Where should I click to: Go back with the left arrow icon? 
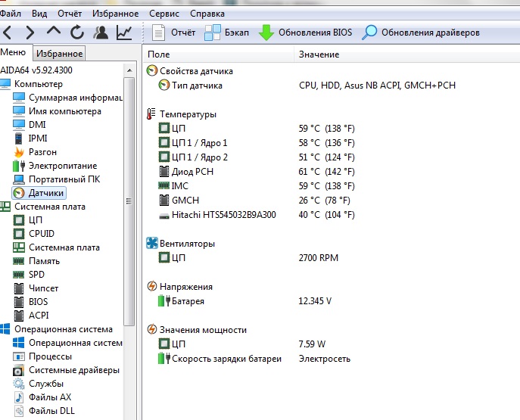click(x=8, y=33)
